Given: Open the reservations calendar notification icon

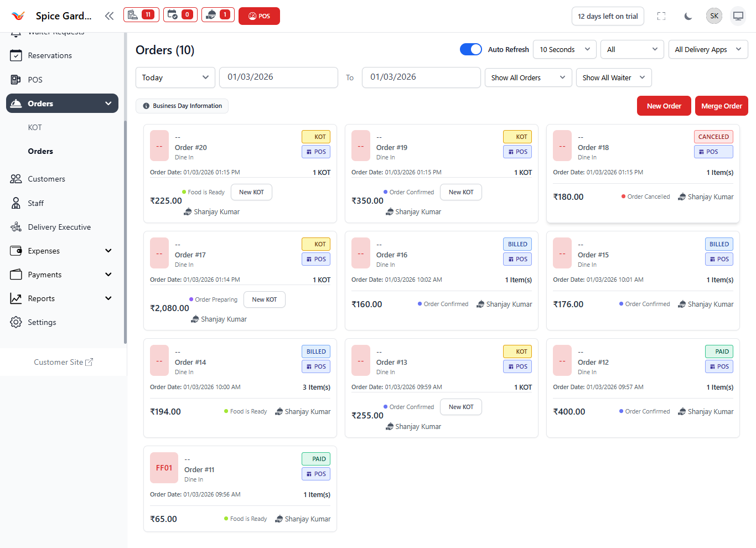Looking at the screenshot, I should 180,15.
